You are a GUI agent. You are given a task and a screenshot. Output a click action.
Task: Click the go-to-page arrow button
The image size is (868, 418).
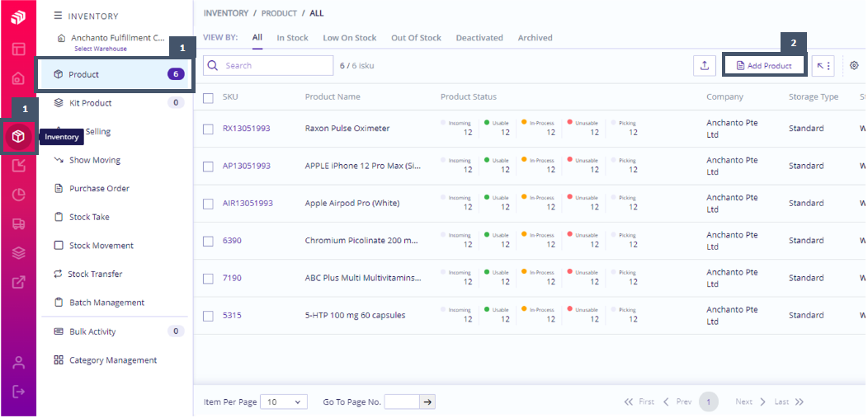427,402
